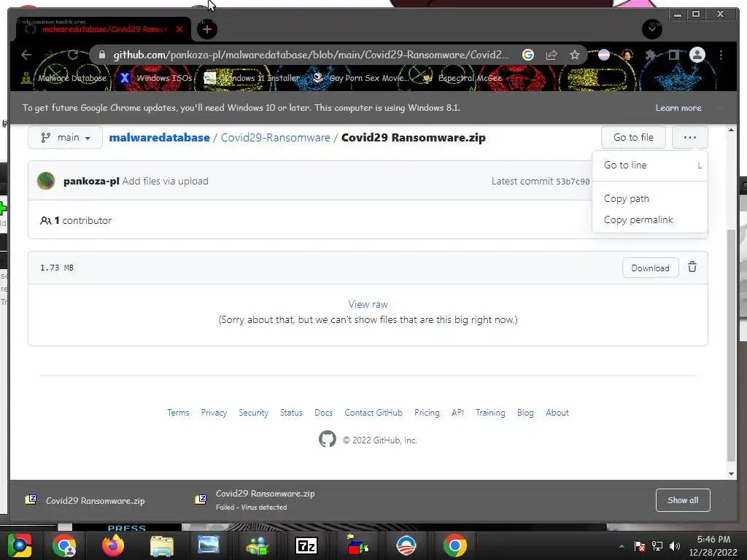Image resolution: width=747 pixels, height=560 pixels.
Task: Open the Security footer link
Action: point(253,413)
